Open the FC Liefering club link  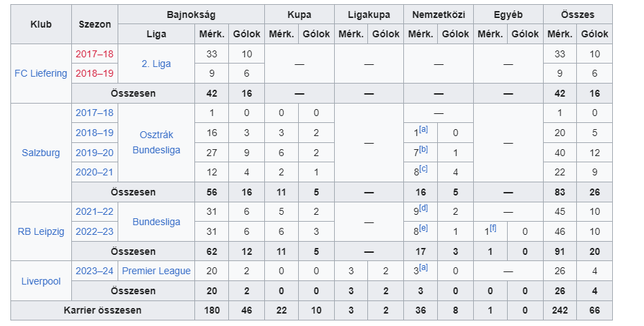[41, 73]
